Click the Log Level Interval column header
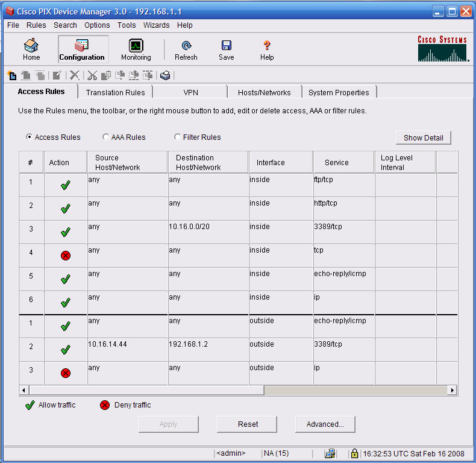 click(406, 163)
